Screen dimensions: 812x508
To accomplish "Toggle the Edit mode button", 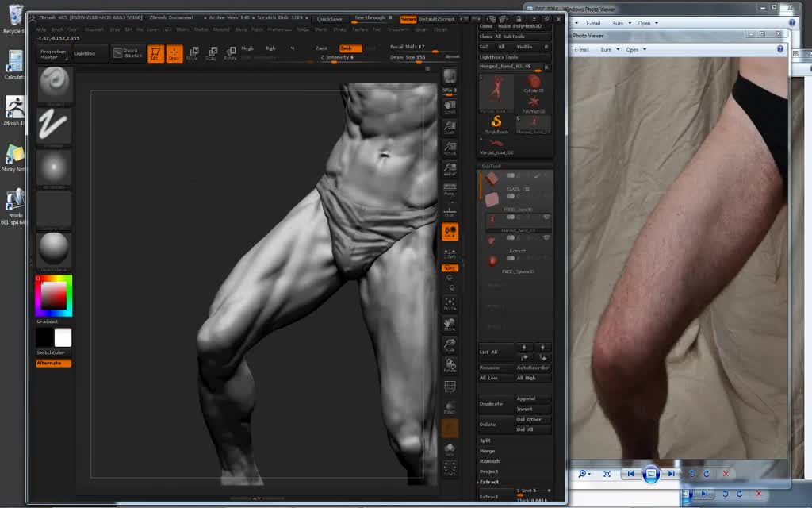I will click(x=155, y=53).
